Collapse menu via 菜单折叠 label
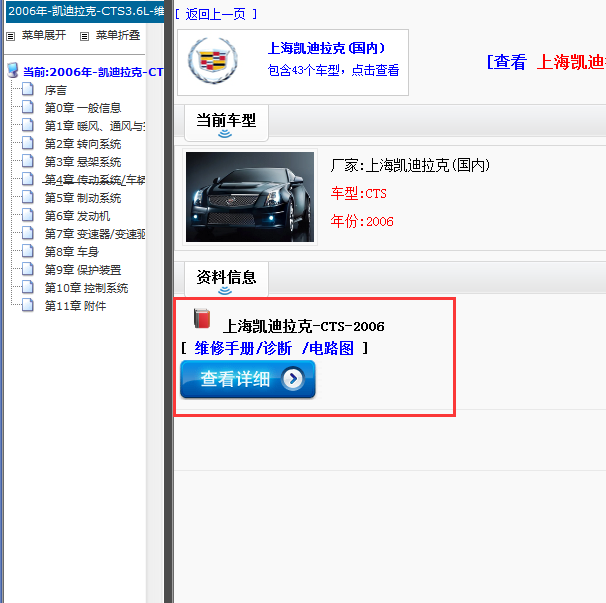The width and height of the screenshot is (606, 603). (x=118, y=36)
